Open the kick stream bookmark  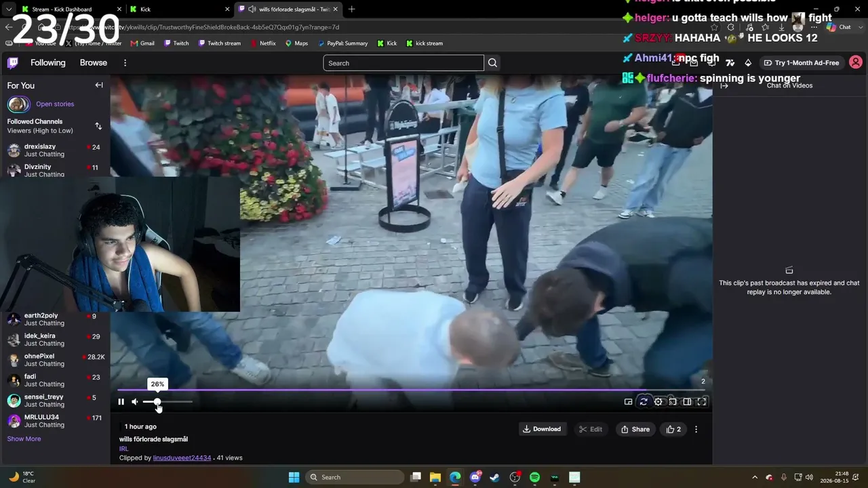point(424,43)
